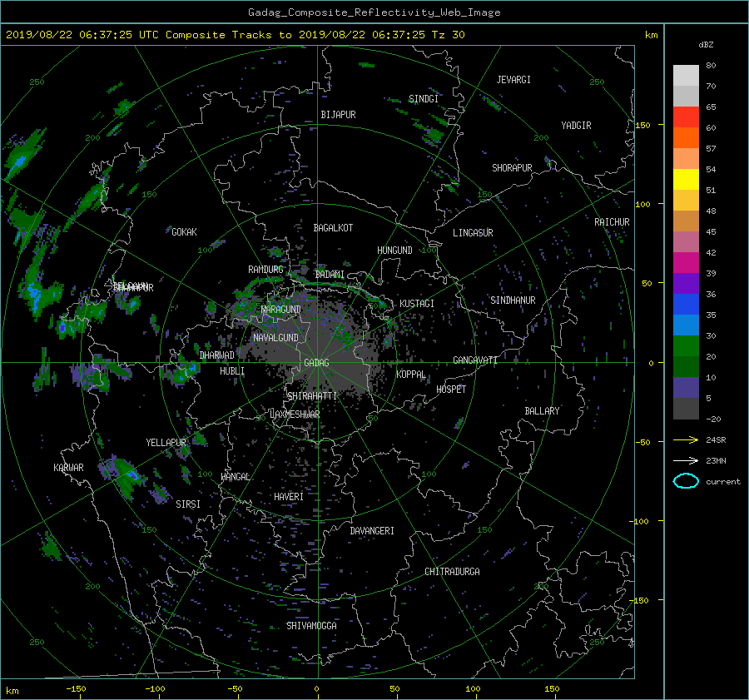Select the HOSPET label

(x=451, y=390)
